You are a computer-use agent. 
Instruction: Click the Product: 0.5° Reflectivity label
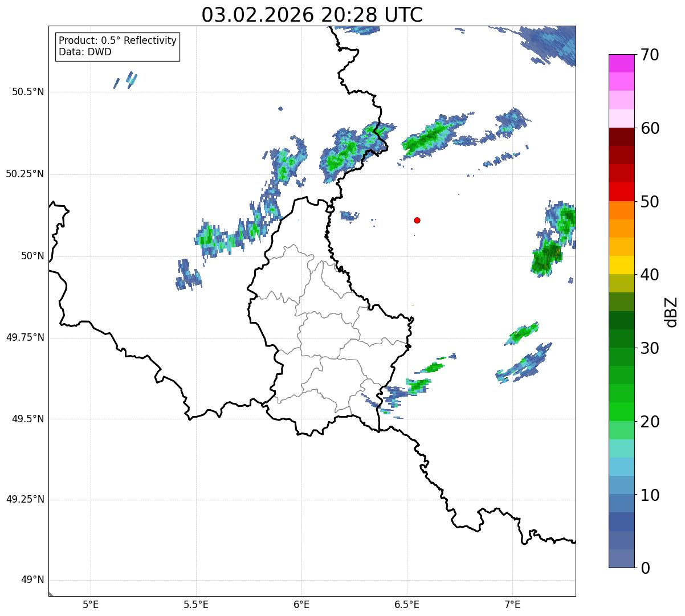(117, 41)
